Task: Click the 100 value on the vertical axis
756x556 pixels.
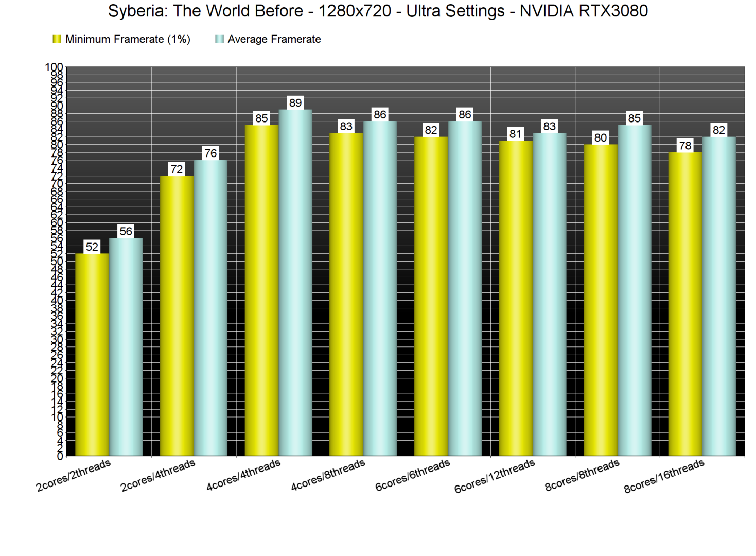Action: point(54,67)
